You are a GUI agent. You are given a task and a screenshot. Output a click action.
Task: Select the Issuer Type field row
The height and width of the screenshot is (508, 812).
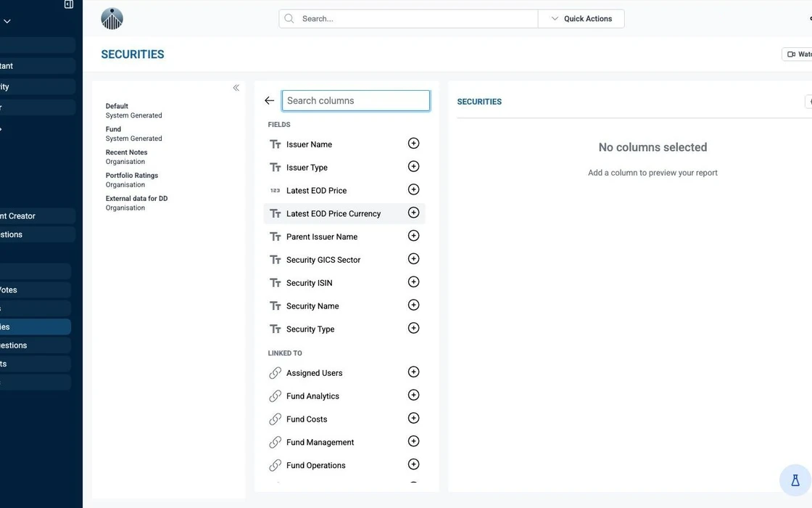point(344,168)
